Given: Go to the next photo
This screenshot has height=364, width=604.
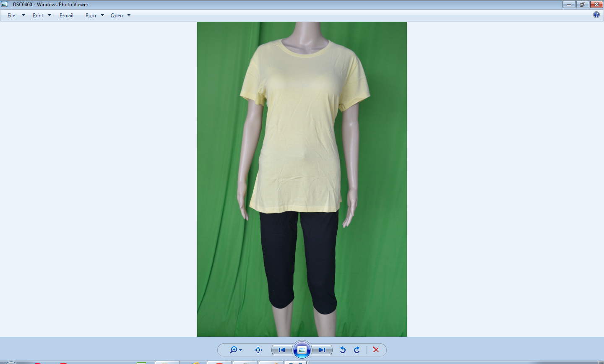Looking at the screenshot, I should 322,350.
